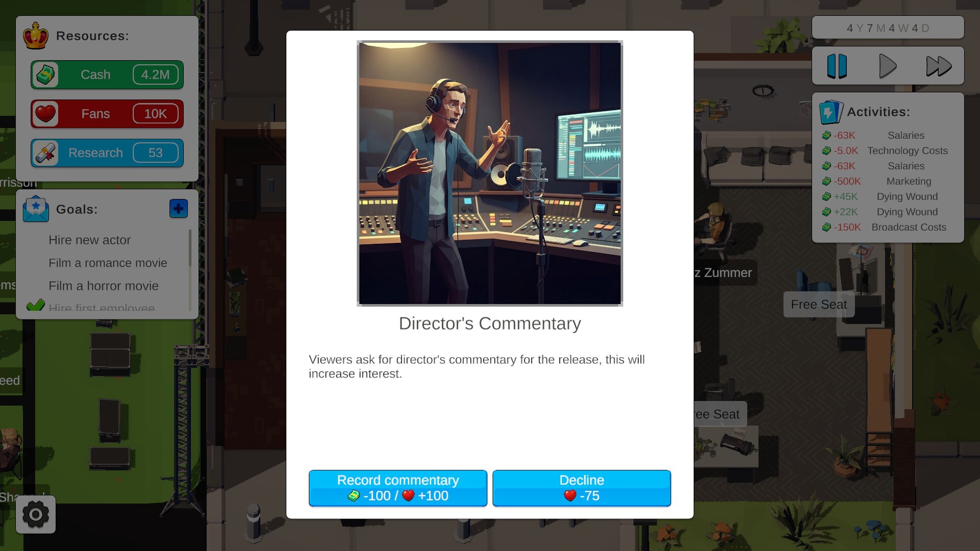Click the 4Y 7M 4W 4D date display

point(888,28)
